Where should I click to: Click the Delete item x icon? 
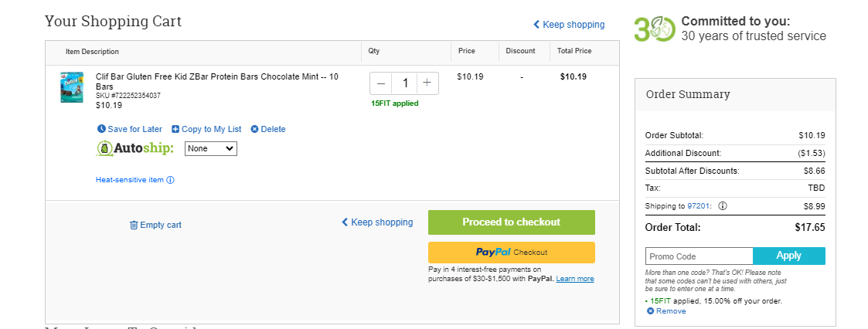click(254, 129)
